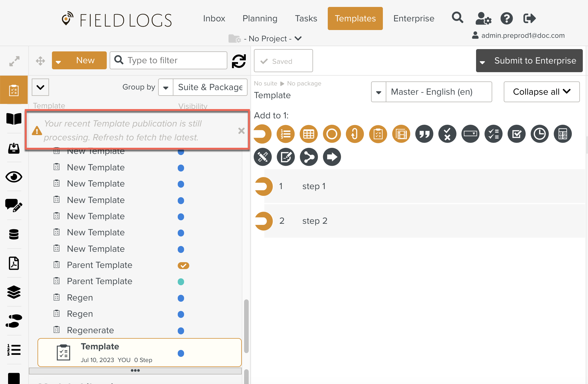Add a table field icon
588x384 pixels.
pos(308,134)
